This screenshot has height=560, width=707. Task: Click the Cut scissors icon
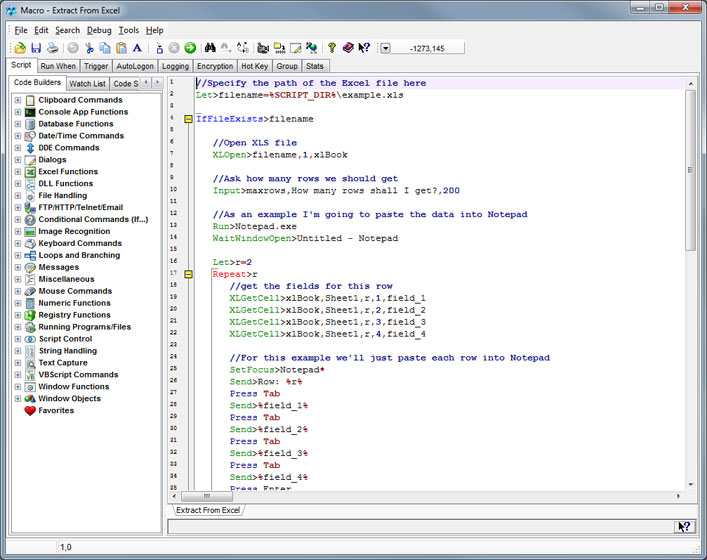tap(89, 48)
